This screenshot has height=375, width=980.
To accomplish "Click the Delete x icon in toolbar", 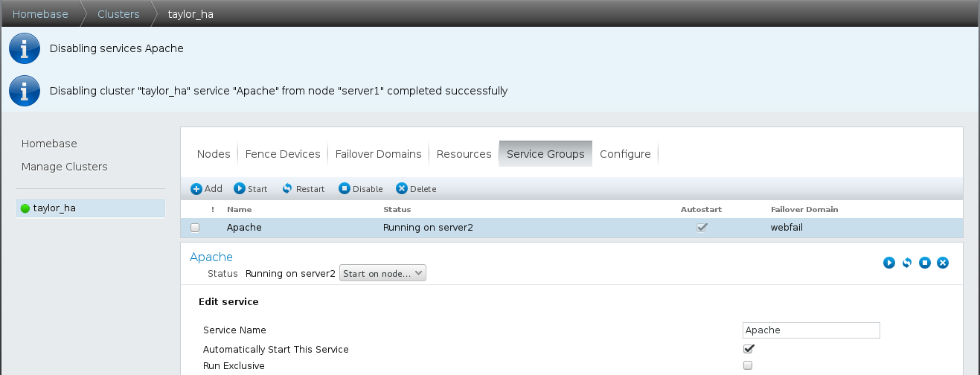I will pos(402,189).
